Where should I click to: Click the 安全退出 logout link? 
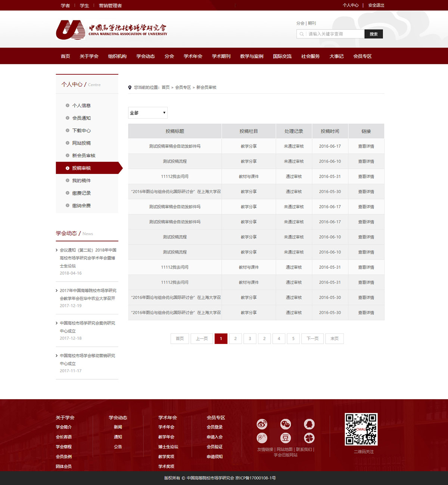coord(376,5)
